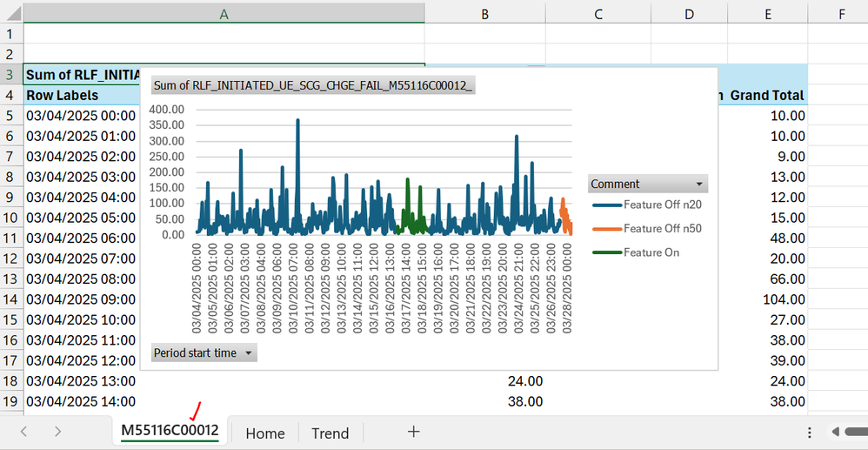
Task: Click the 400.00 y-axis label on chart
Action: click(x=167, y=110)
